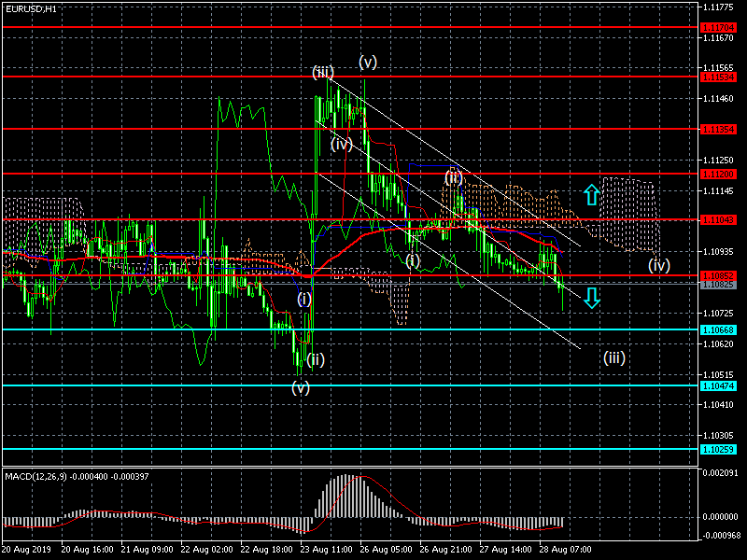Select the forecast (iii) label at lower right
The width and height of the screenshot is (747, 560).
point(613,357)
